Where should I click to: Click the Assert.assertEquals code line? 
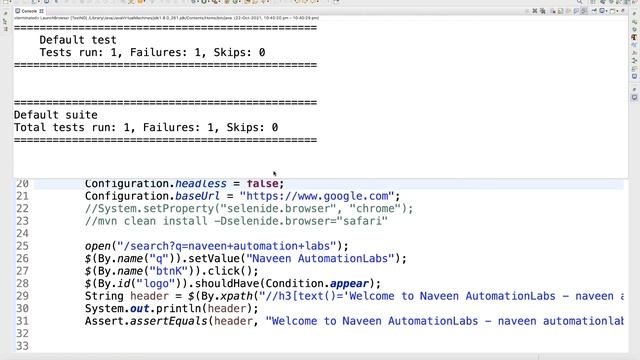[354, 321]
